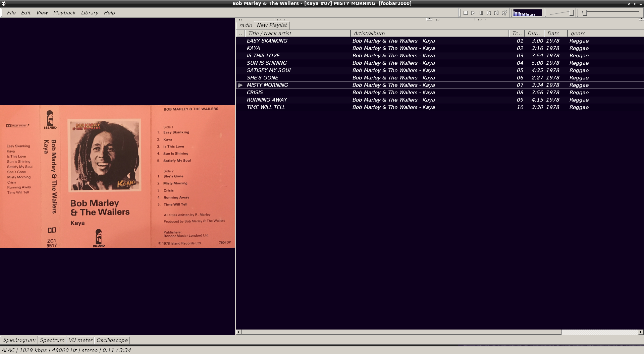Click the spectrum visualization in the toolbar

point(527,13)
